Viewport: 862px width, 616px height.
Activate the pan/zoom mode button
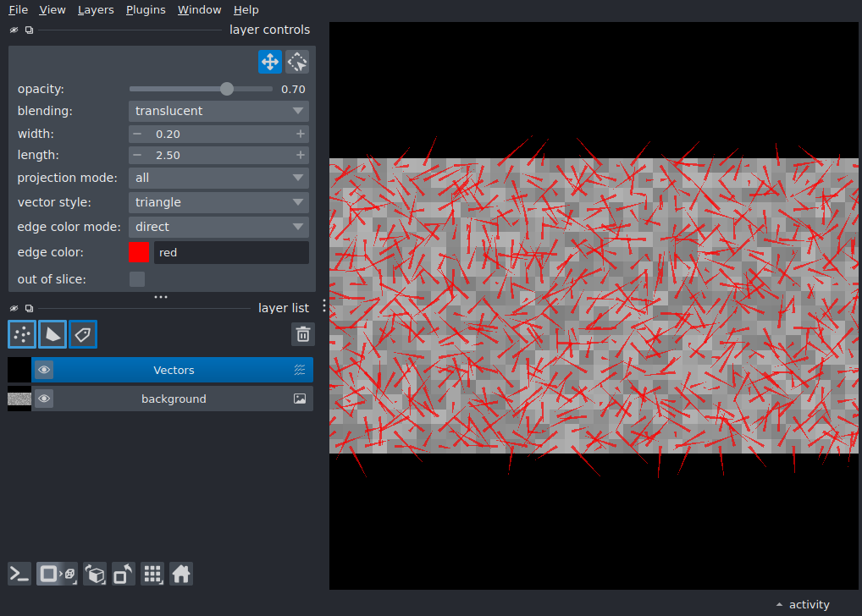click(x=270, y=62)
